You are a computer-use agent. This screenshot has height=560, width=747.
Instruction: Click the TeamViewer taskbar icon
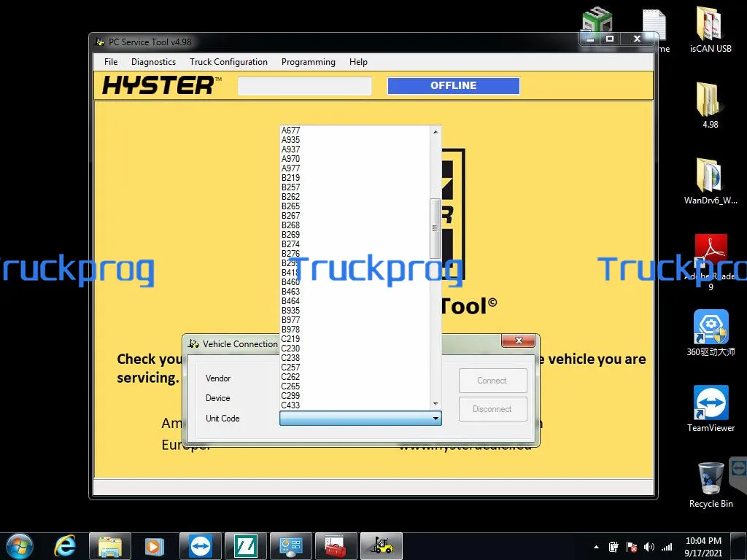tap(200, 545)
